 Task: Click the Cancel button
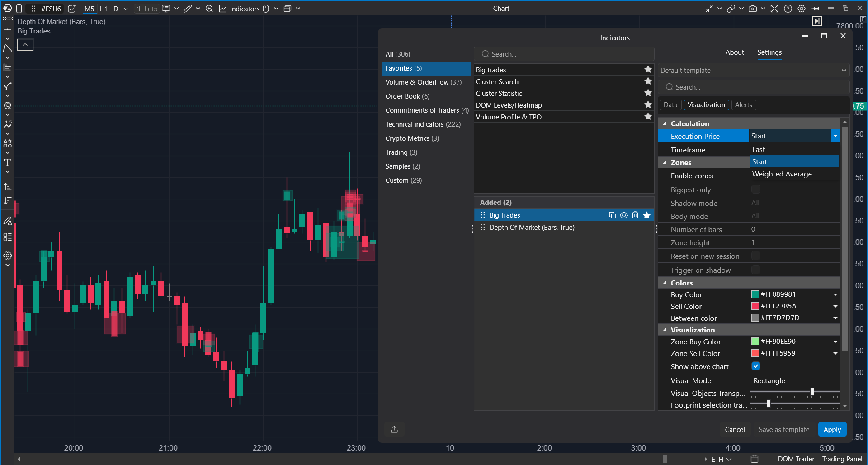[x=735, y=429]
